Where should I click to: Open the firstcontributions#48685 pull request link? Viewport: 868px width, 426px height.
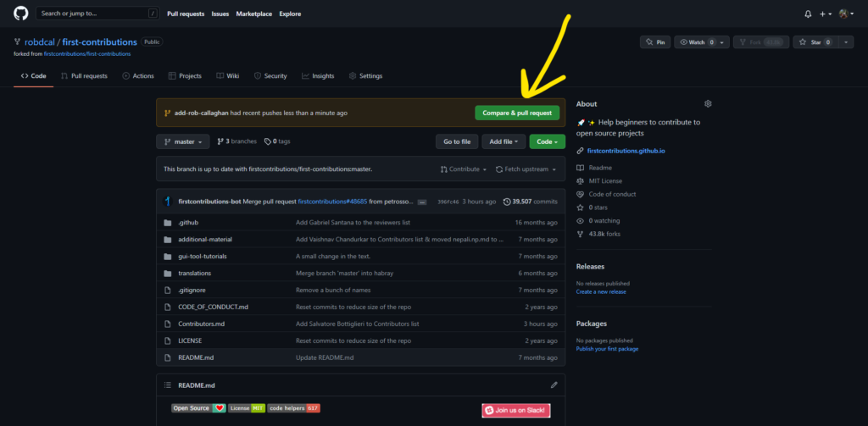332,202
